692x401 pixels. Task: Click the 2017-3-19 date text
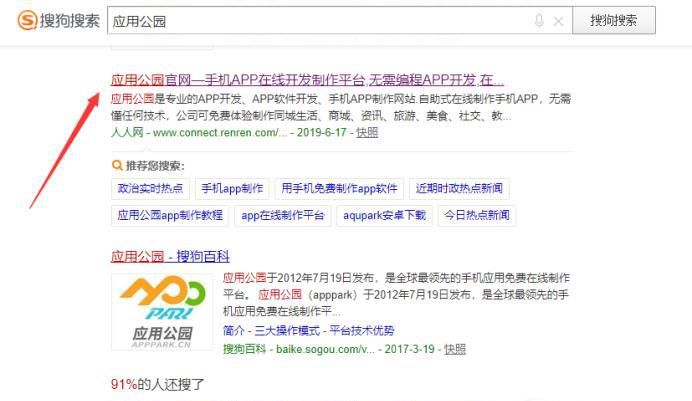[410, 349]
